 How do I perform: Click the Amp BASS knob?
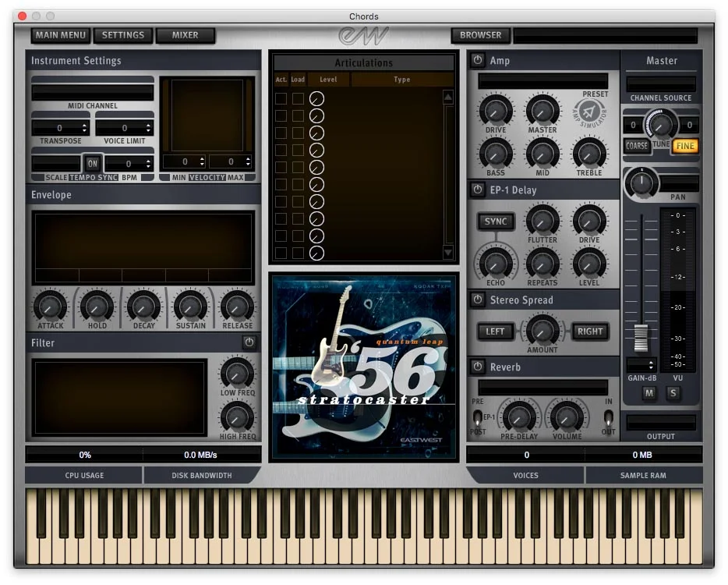click(x=496, y=154)
